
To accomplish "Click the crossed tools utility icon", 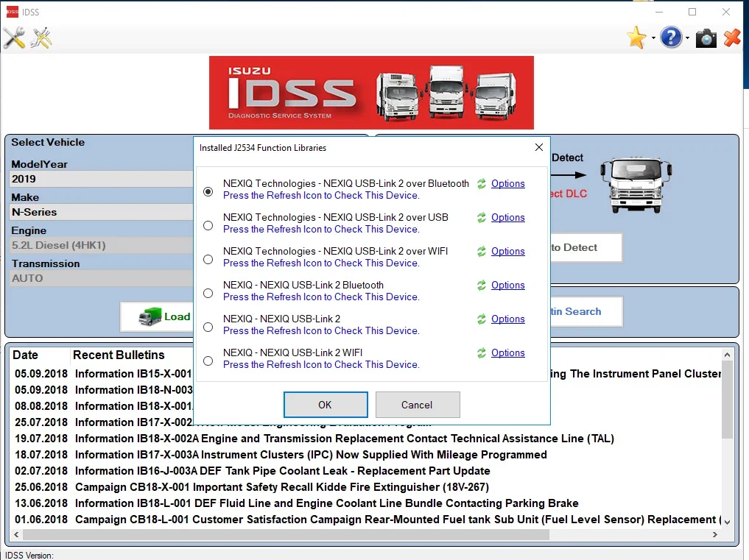I will click(41, 38).
